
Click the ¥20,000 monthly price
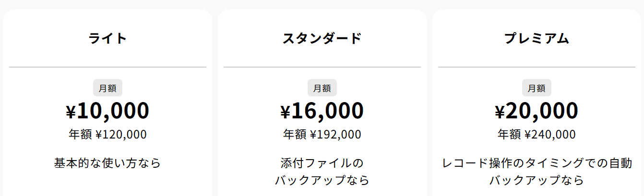[x=537, y=111]
